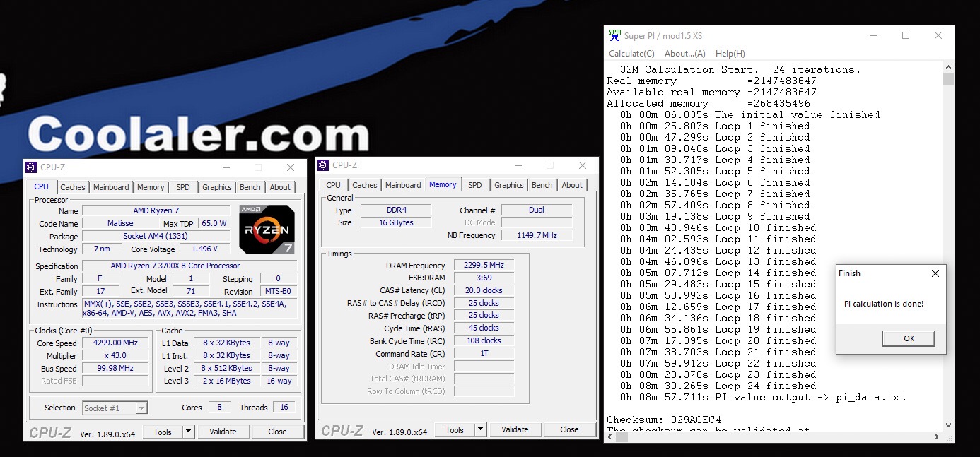
Task: Click Validate in the memory Timings CPU-Z window
Action: [515, 429]
